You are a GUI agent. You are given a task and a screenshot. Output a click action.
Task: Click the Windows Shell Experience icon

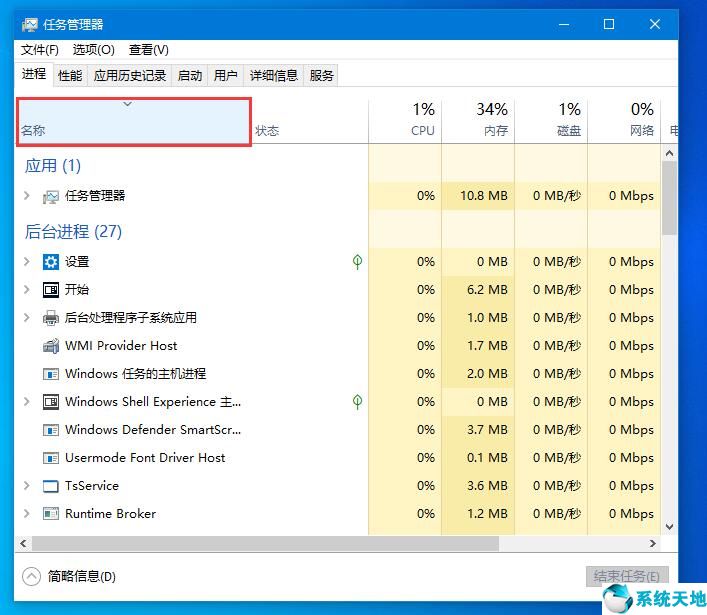pos(50,402)
